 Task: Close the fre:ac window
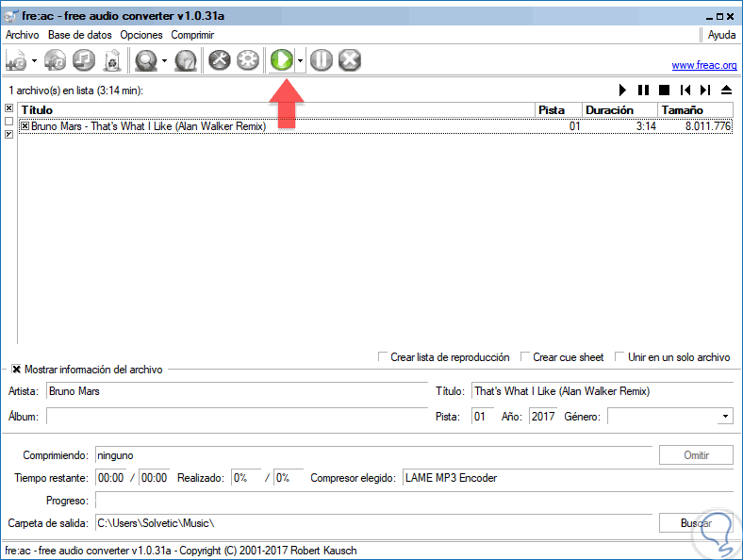click(730, 17)
